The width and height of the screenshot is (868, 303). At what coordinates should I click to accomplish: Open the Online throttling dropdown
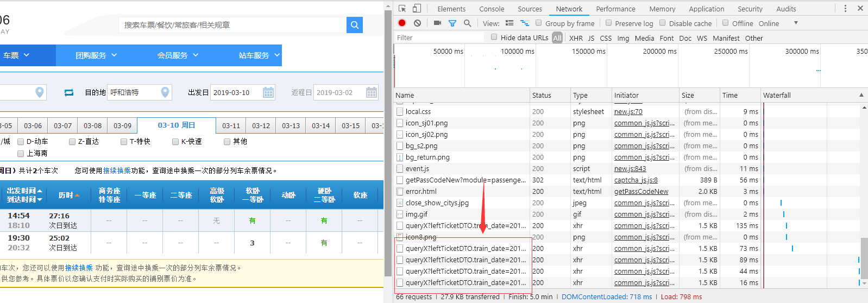(778, 23)
